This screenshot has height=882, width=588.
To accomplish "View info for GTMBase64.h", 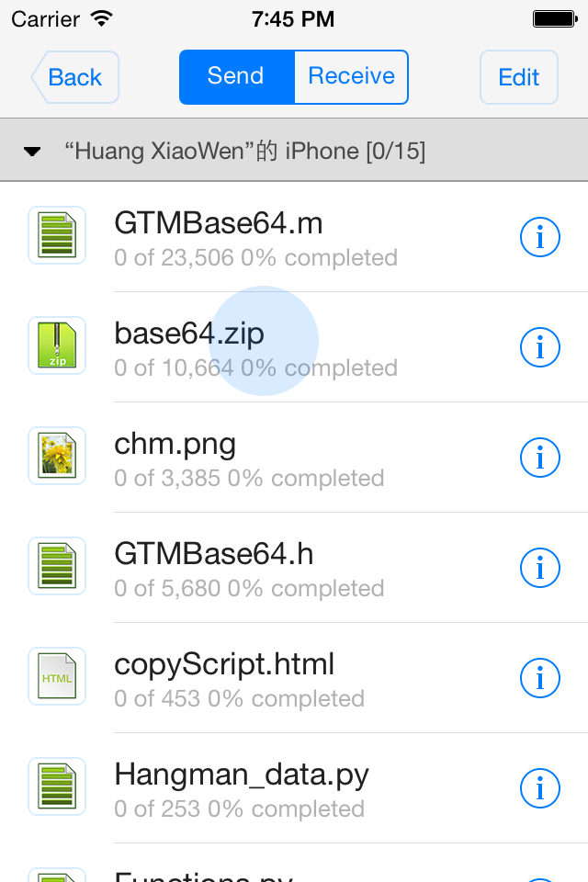I will pos(539,568).
